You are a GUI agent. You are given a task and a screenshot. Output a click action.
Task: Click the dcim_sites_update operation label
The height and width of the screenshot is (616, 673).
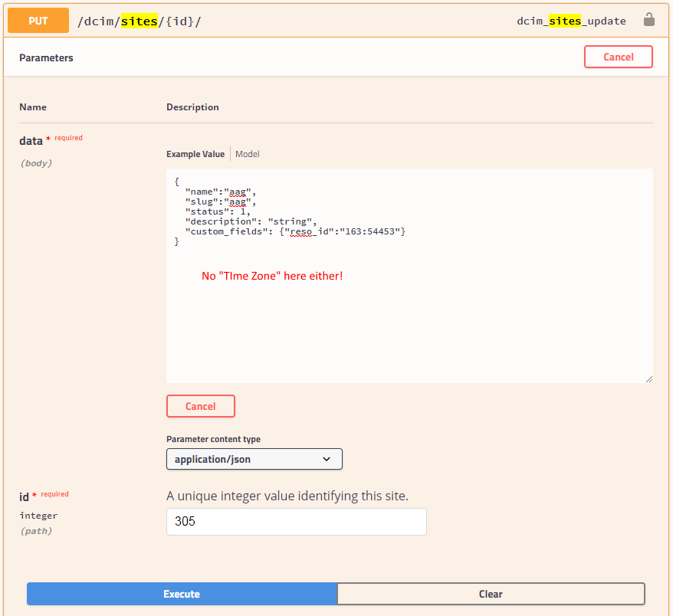[x=571, y=21]
